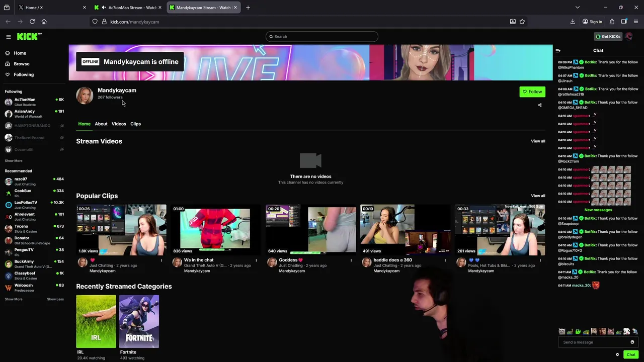Open a new browser tab
Viewport: 644px width, 362px height.
click(248, 8)
